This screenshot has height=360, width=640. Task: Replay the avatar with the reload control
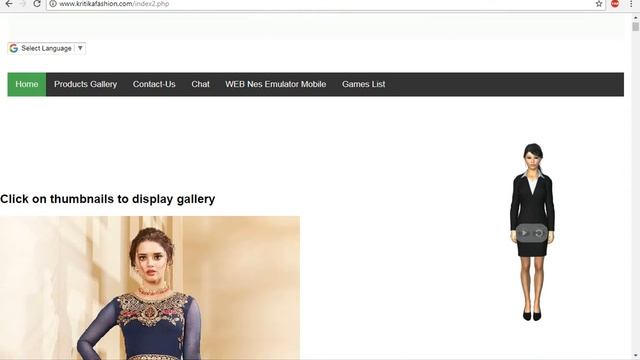tap(539, 233)
